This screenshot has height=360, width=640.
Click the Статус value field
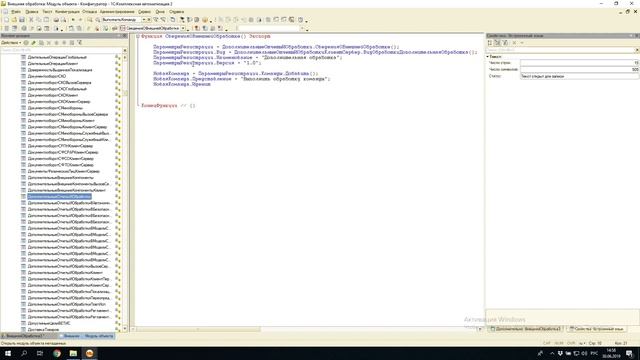tap(580, 76)
